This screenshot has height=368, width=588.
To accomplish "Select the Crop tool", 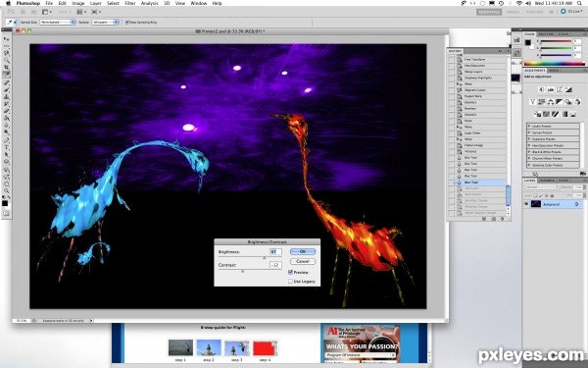I will [6, 67].
